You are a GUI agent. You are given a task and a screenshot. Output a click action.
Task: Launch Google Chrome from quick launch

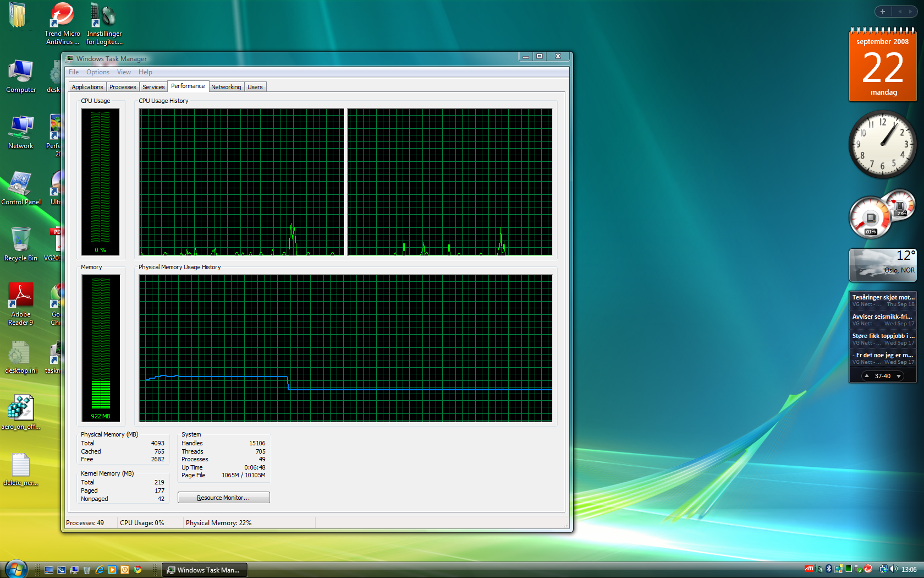[137, 570]
